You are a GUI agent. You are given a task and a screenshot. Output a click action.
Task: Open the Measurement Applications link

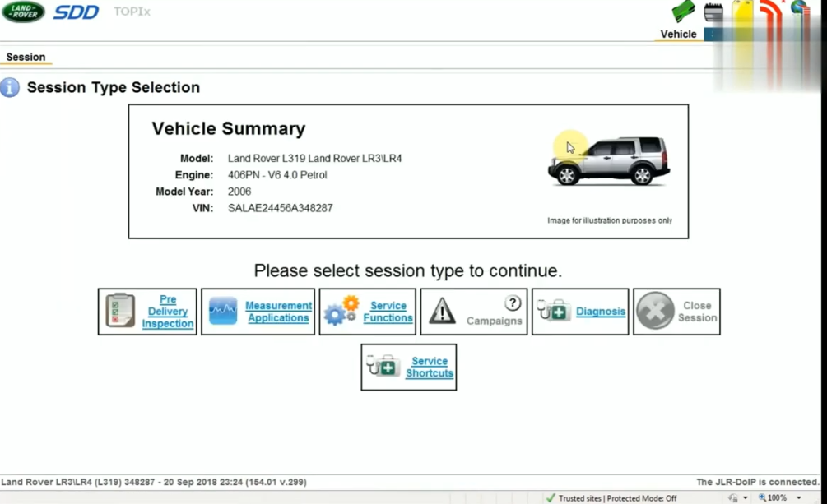click(278, 312)
